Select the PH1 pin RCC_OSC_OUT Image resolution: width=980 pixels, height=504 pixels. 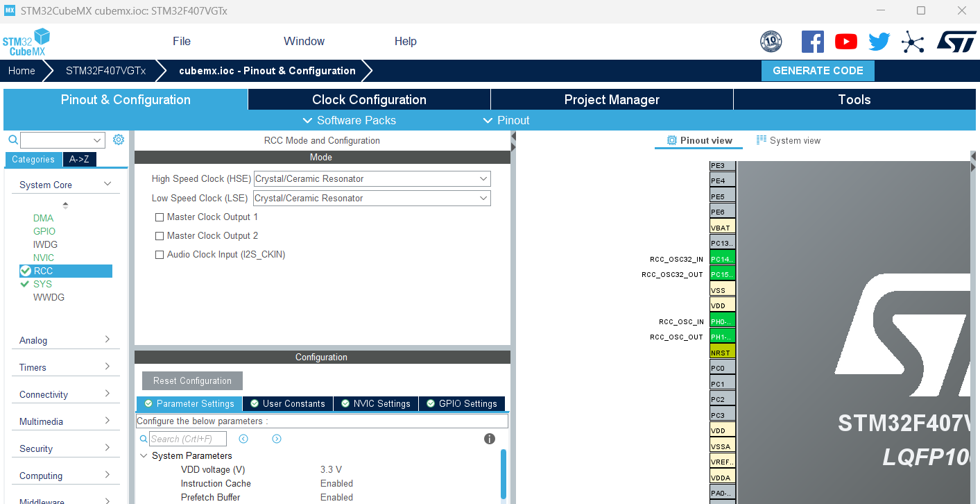(722, 337)
